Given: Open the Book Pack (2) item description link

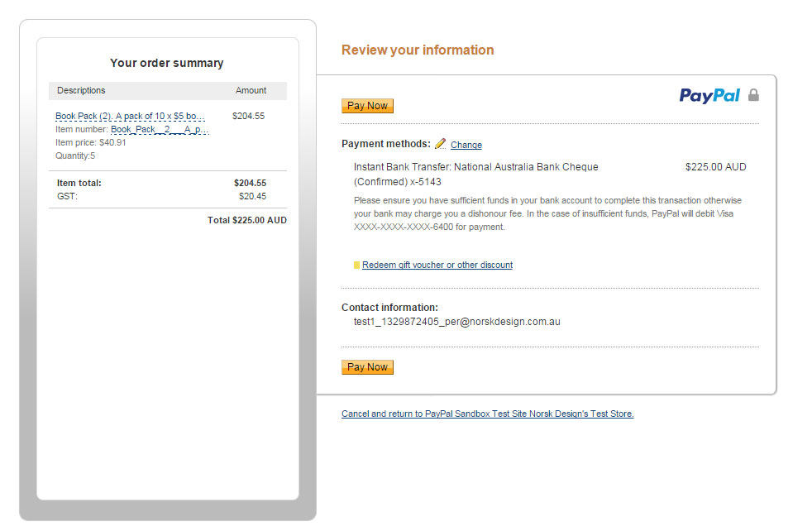Looking at the screenshot, I should click(130, 117).
